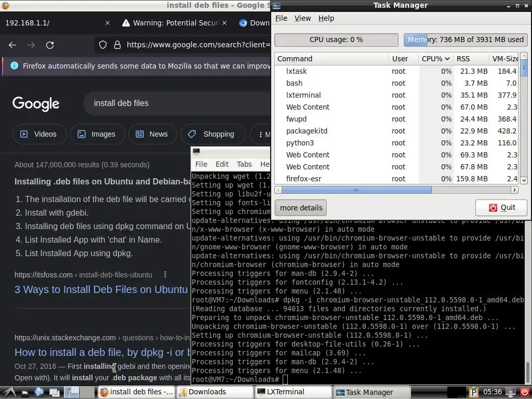Launch the web browser globe icon in the panel
Image resolution: width=532 pixels, height=399 pixels.
pyautogui.click(x=38, y=392)
